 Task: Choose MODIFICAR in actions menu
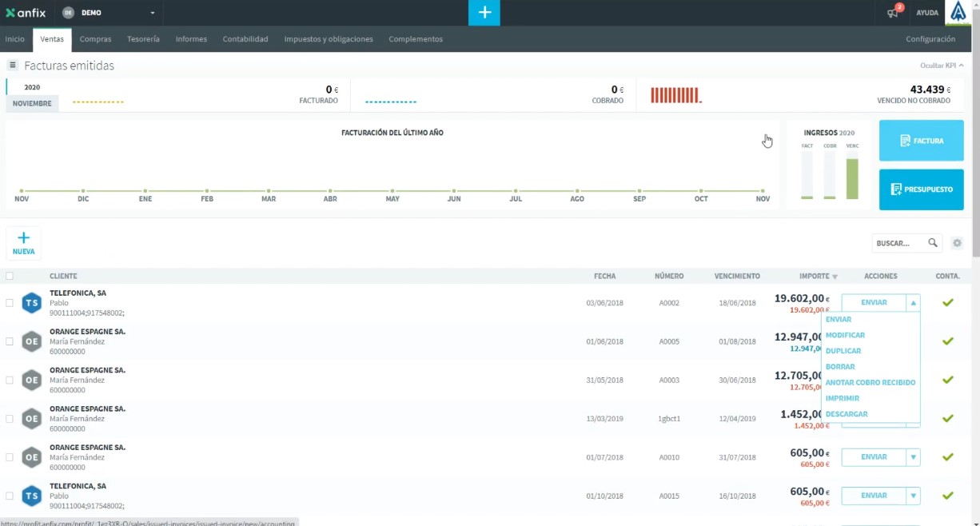[x=845, y=335]
